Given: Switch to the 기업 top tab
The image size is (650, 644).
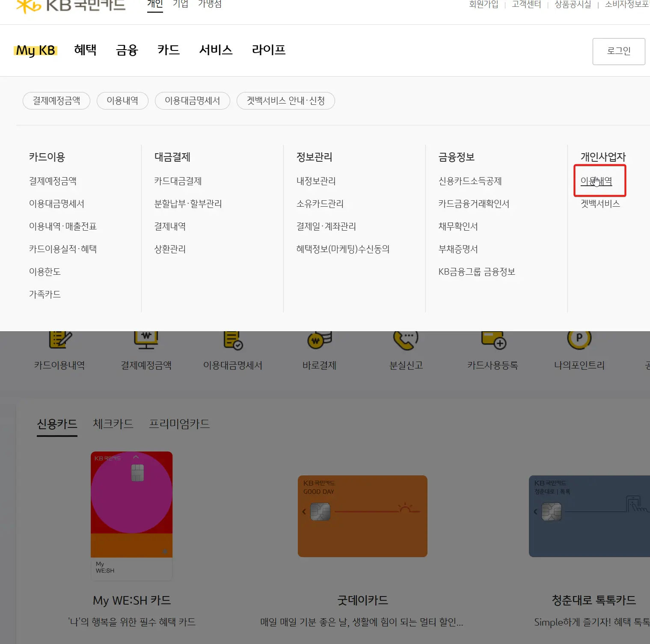Looking at the screenshot, I should [181, 4].
